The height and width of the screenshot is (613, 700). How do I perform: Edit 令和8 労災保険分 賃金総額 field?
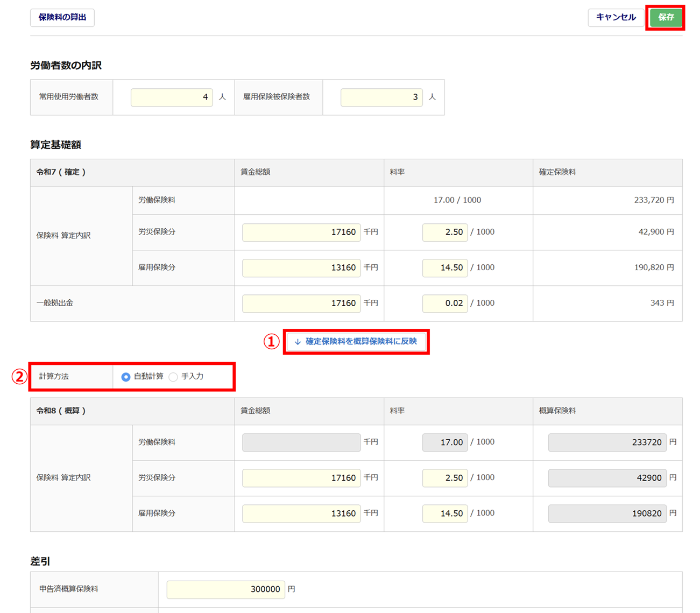coord(301,477)
